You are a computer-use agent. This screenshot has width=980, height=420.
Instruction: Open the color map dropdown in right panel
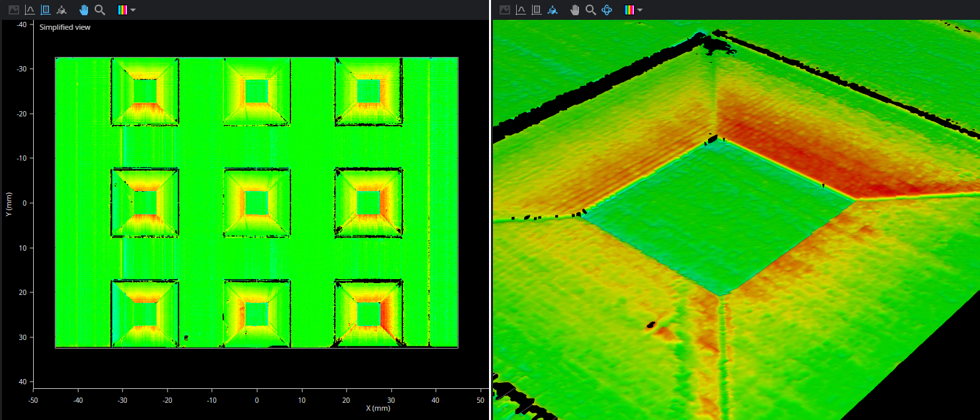[x=641, y=11]
